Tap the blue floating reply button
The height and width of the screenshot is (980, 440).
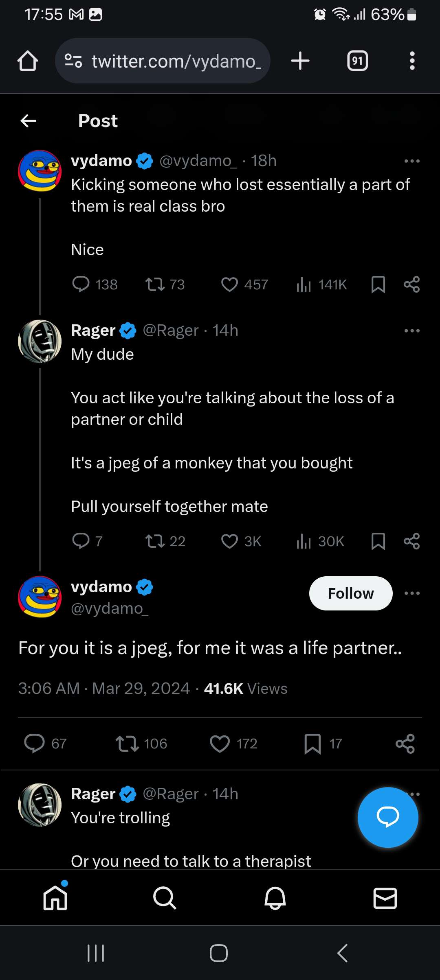coord(387,817)
